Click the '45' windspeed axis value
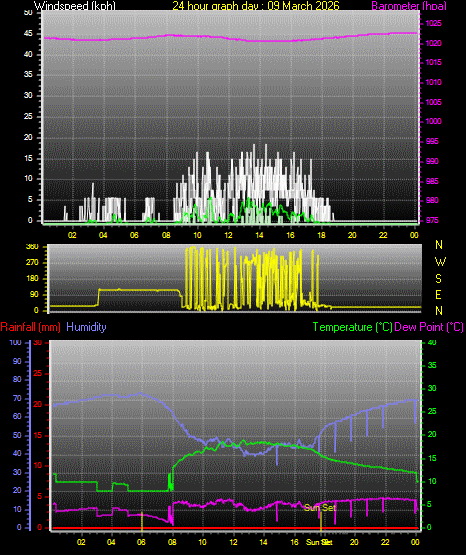 click(x=28, y=34)
